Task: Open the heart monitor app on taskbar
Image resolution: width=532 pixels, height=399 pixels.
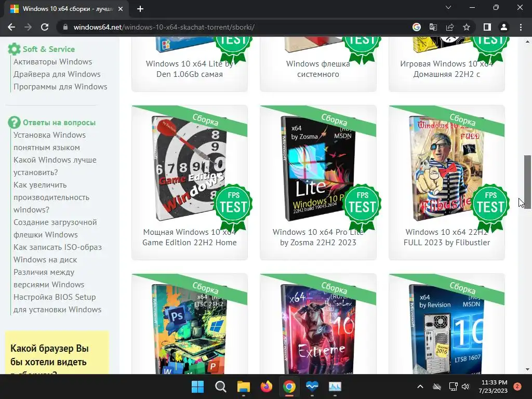Action: tap(312, 387)
